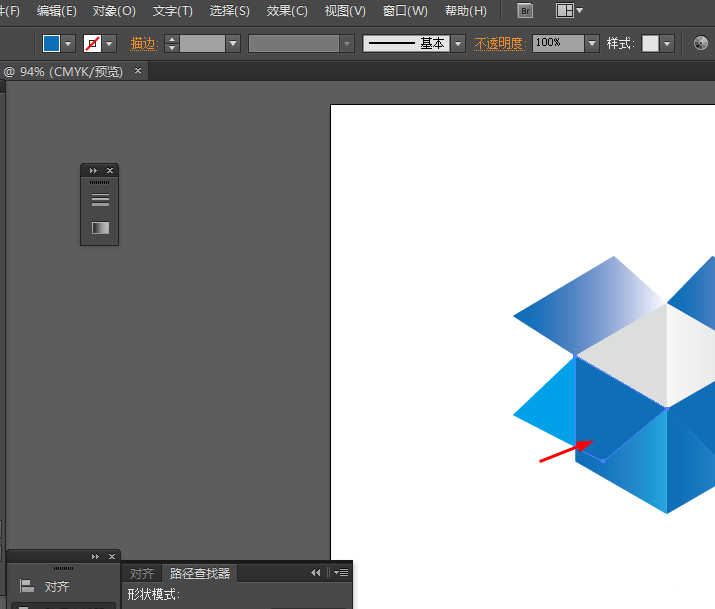Open the stroke color dropdown arrow
The height and width of the screenshot is (609, 715).
109,44
